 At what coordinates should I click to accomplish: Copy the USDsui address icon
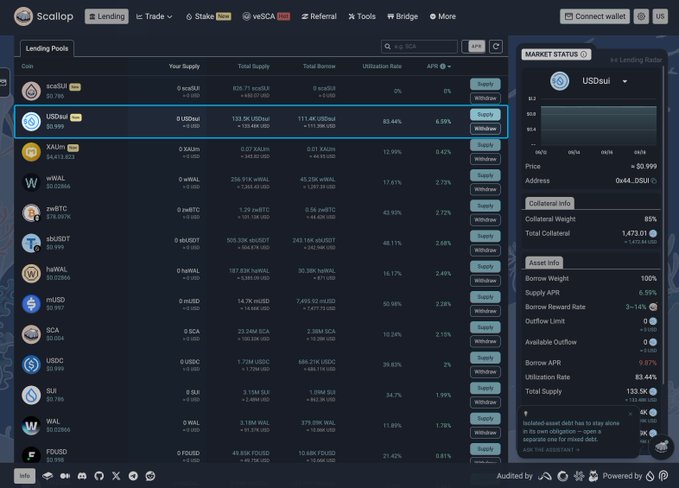654,181
